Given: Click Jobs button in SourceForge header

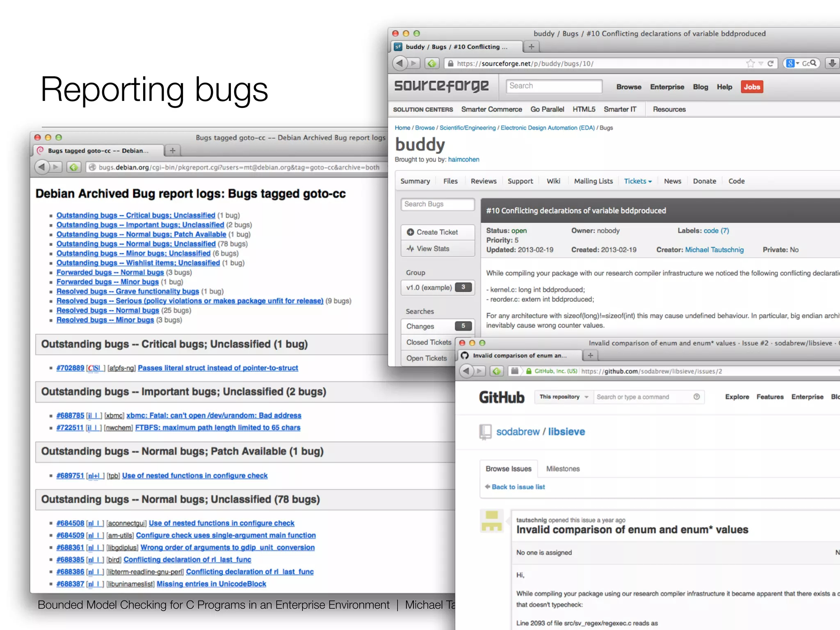Looking at the screenshot, I should pos(752,87).
